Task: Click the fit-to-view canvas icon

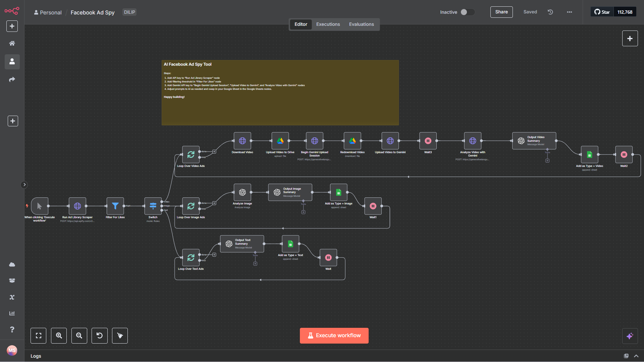Action: pos(39,336)
